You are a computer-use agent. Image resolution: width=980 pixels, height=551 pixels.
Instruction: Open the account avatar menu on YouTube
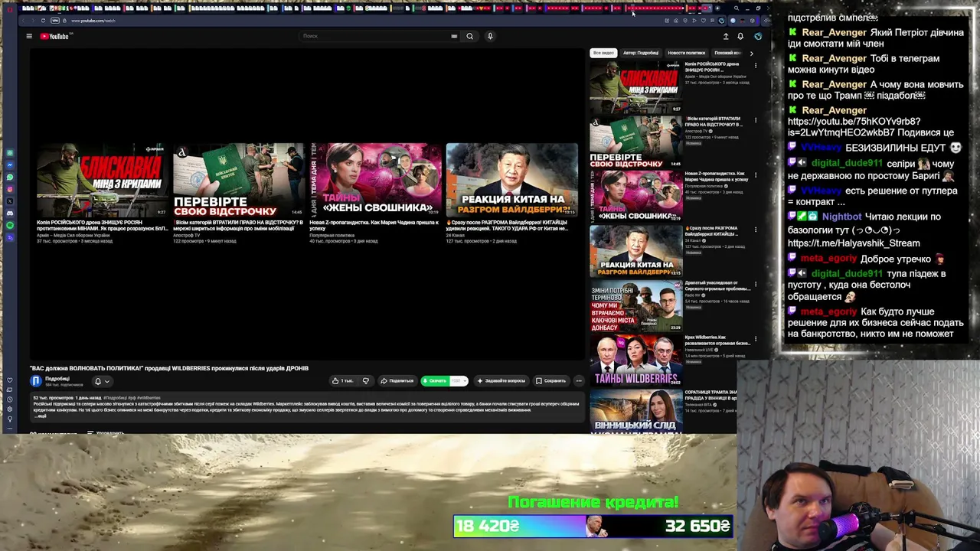(x=758, y=36)
